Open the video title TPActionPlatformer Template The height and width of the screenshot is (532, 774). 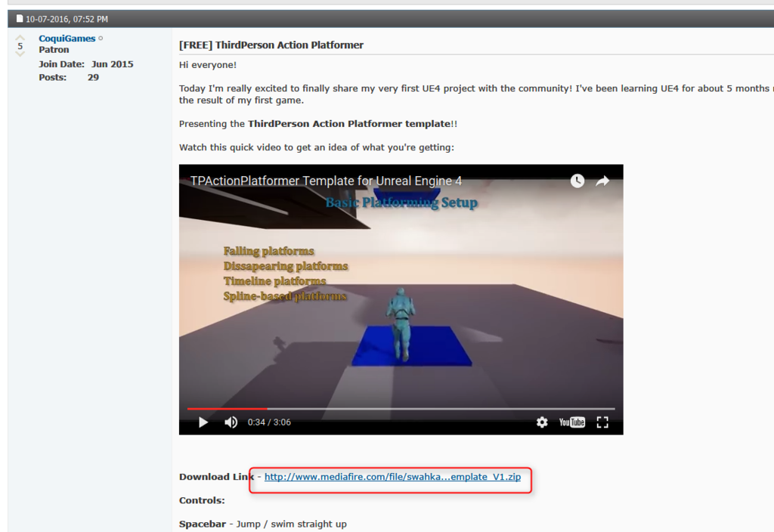click(x=327, y=181)
